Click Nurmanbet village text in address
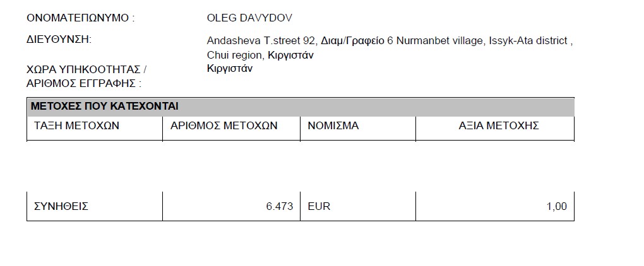 [x=439, y=41]
